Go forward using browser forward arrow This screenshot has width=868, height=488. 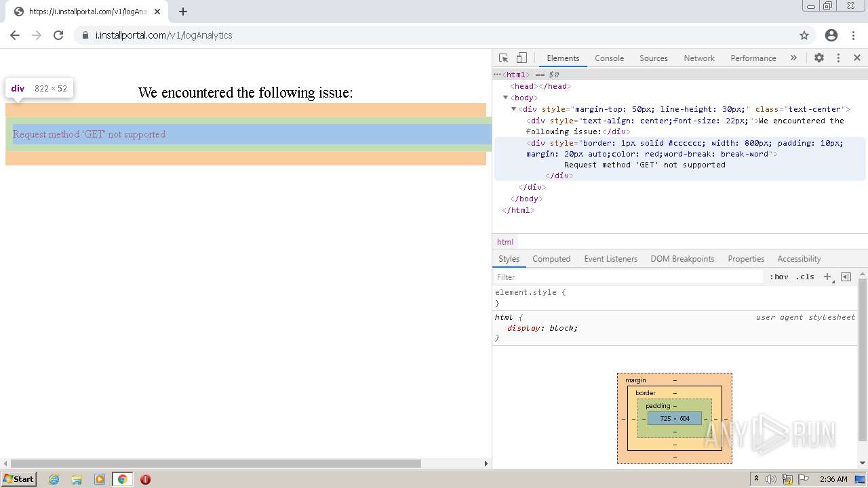37,35
